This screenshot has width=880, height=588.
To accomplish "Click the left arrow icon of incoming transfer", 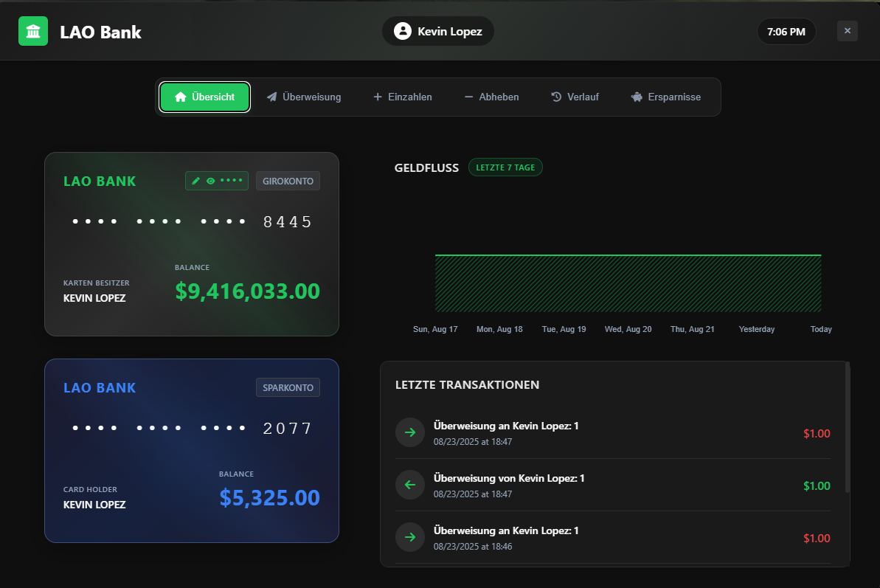I will 410,485.
